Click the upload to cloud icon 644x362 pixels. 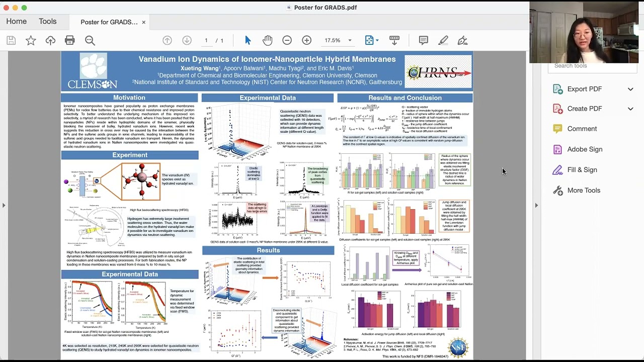point(50,40)
